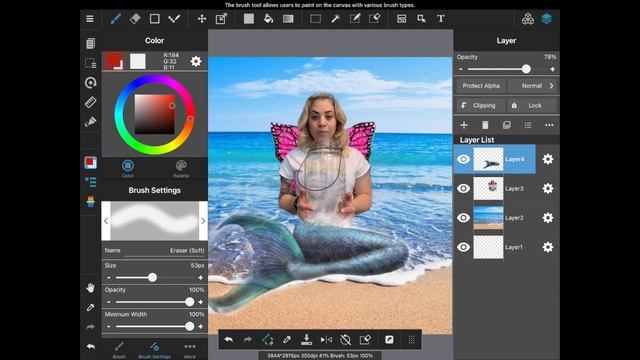Screen dimensions: 640x360
Task: Open Layer2 settings gear
Action: (x=548, y=218)
